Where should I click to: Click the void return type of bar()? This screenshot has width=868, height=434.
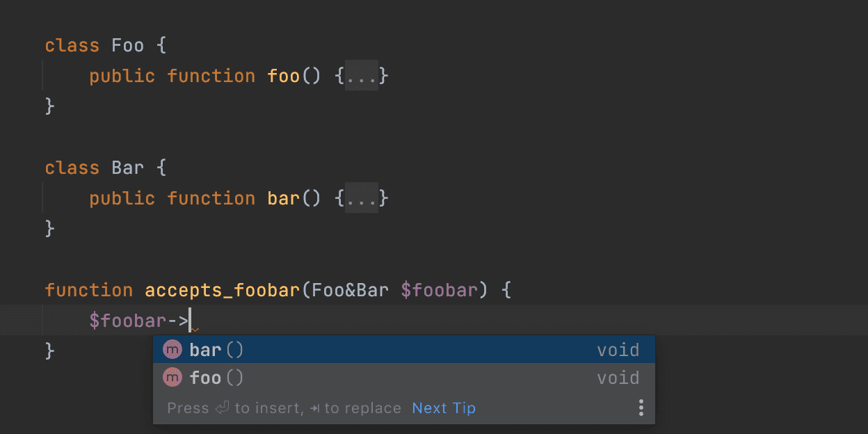(x=618, y=350)
